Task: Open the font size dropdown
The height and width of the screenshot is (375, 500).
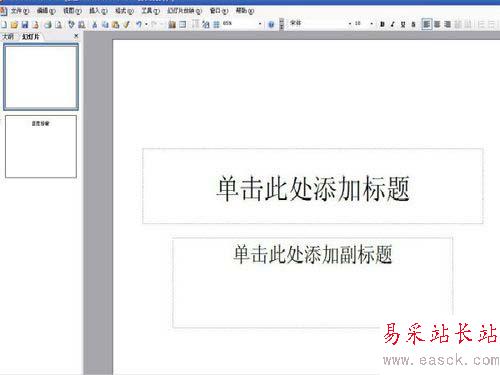Action: [371, 24]
